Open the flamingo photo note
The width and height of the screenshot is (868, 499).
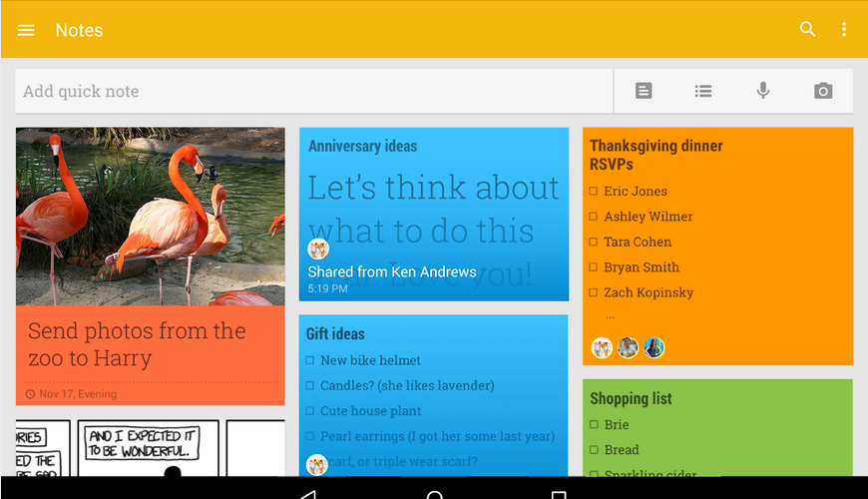click(x=150, y=217)
